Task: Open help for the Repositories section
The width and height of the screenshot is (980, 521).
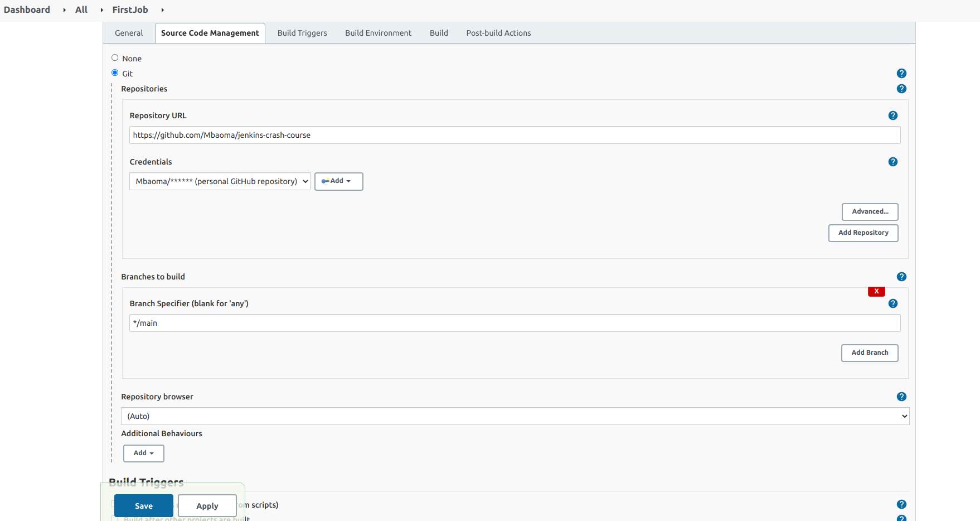Action: (901, 88)
